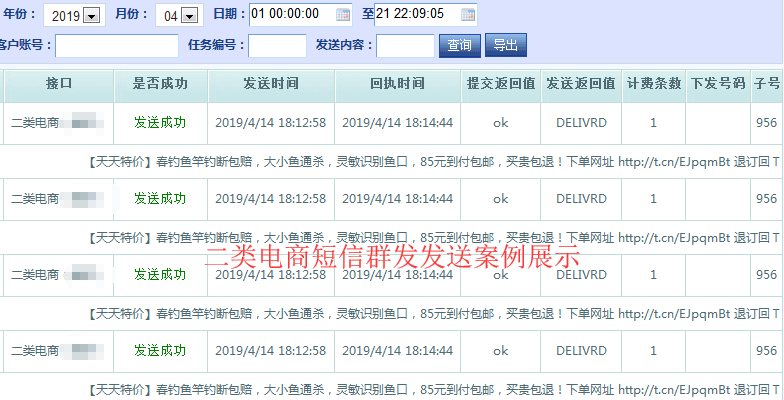The width and height of the screenshot is (784, 400).
Task: Click the 回执时间 column header
Action: click(398, 86)
